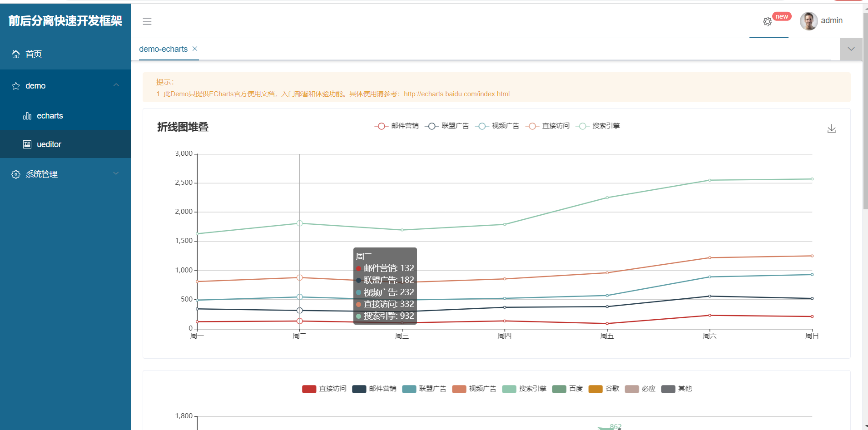
Task: Click the teal 联盟广告 bar legend swatch
Action: [x=409, y=389]
